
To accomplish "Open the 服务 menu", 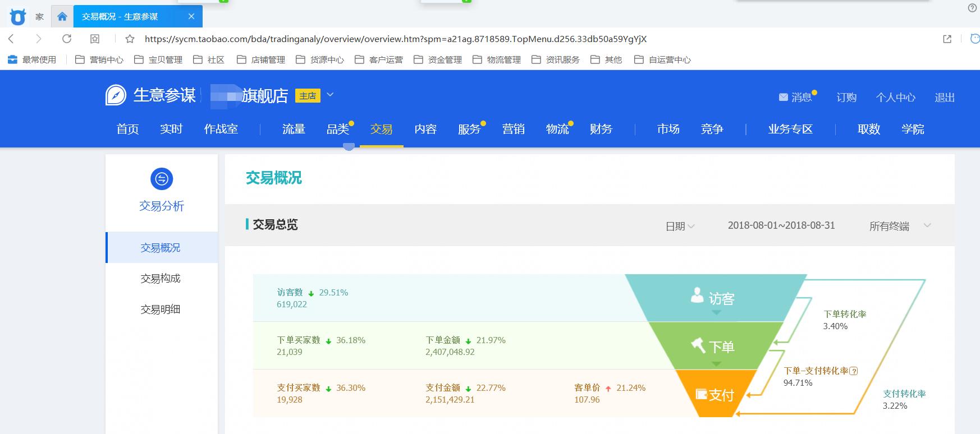I will point(469,129).
